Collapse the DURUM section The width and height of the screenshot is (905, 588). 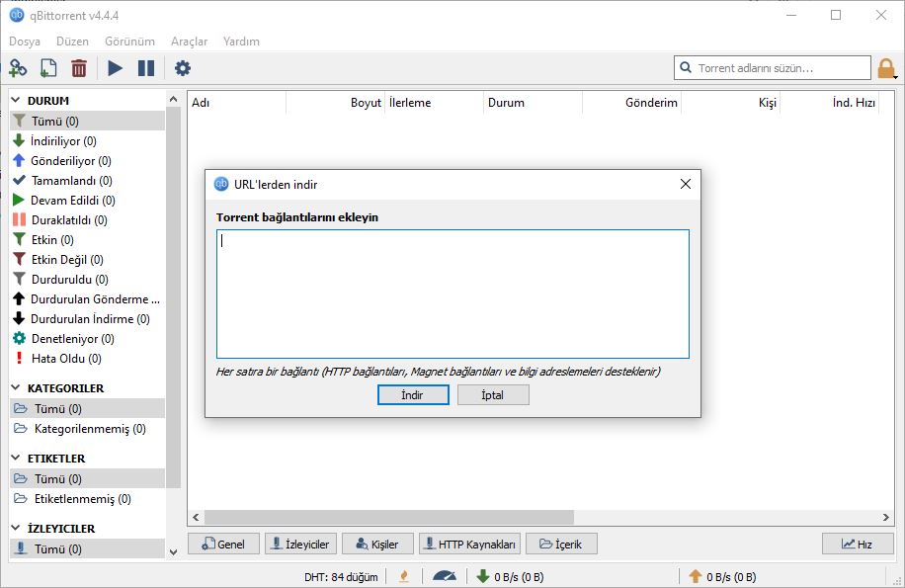16,101
